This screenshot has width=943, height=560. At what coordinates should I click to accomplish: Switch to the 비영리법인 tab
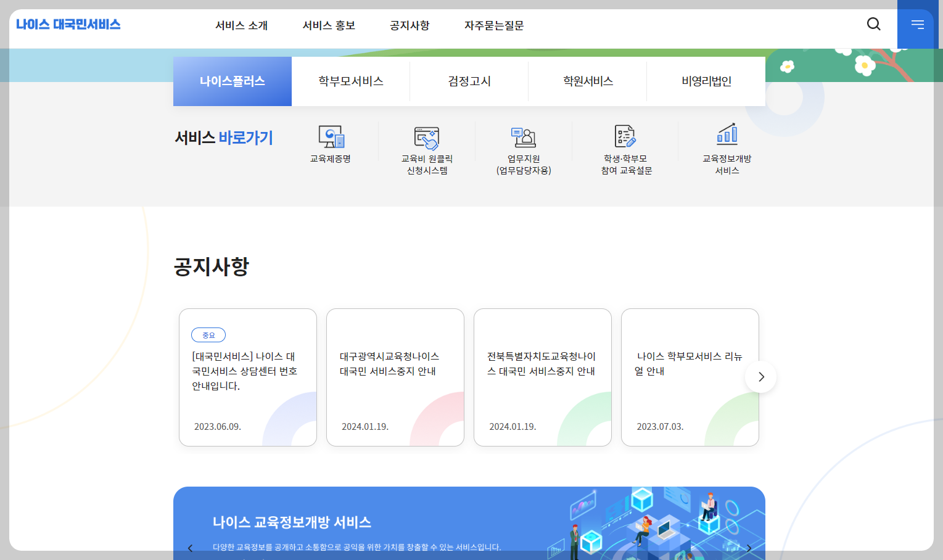coord(706,81)
